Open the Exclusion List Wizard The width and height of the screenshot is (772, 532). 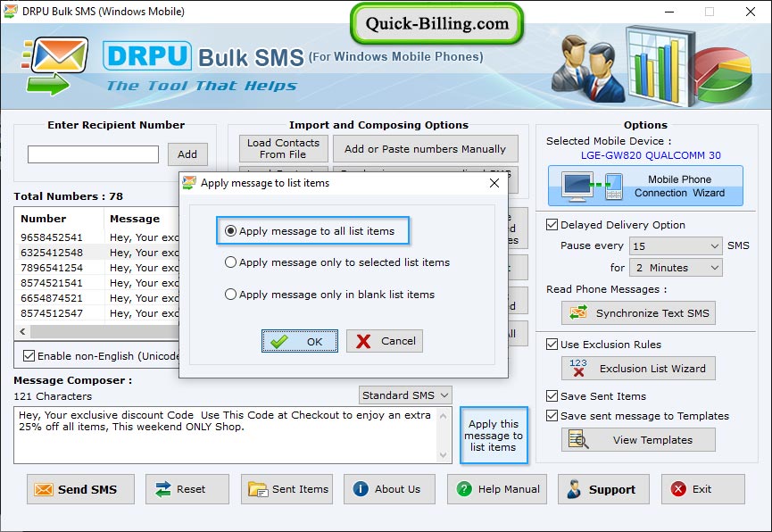pos(639,369)
